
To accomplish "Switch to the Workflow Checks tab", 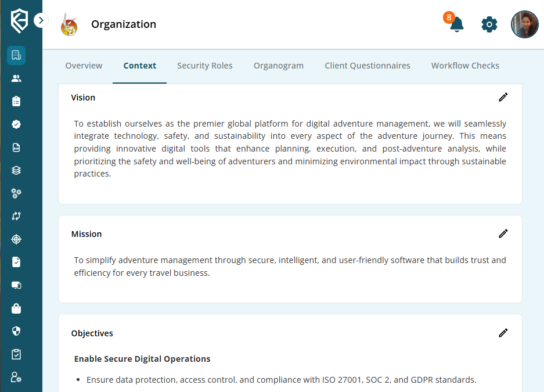I will pos(465,65).
